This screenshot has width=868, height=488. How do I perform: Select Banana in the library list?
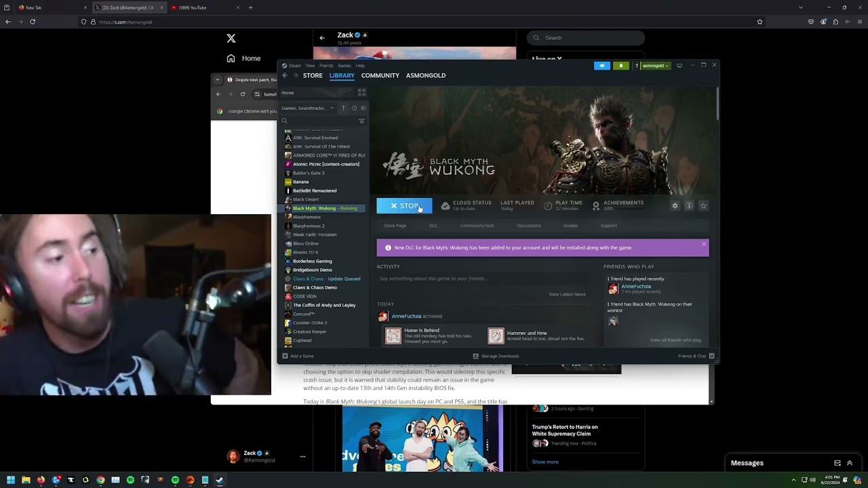pos(300,182)
